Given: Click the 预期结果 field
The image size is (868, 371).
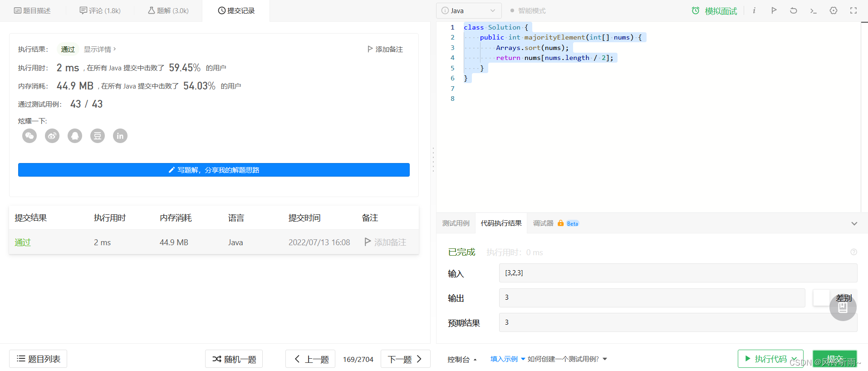Looking at the screenshot, I should [678, 322].
